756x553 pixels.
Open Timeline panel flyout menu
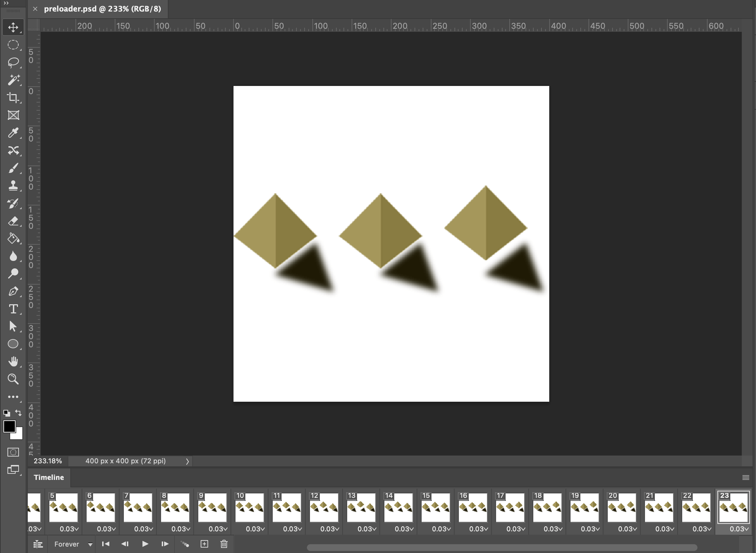(746, 478)
